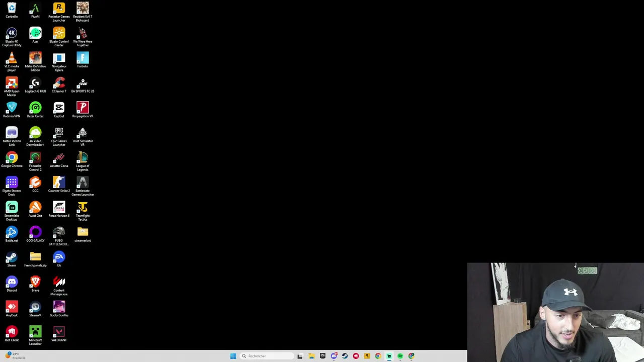644x362 pixels.
Task: Click the Battle.net desktop shortcut
Action: pyautogui.click(x=12, y=234)
